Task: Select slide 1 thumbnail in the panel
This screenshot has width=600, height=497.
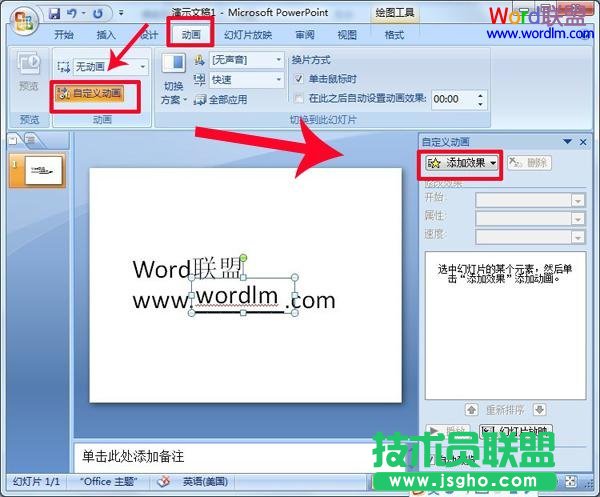Action: pyautogui.click(x=43, y=171)
